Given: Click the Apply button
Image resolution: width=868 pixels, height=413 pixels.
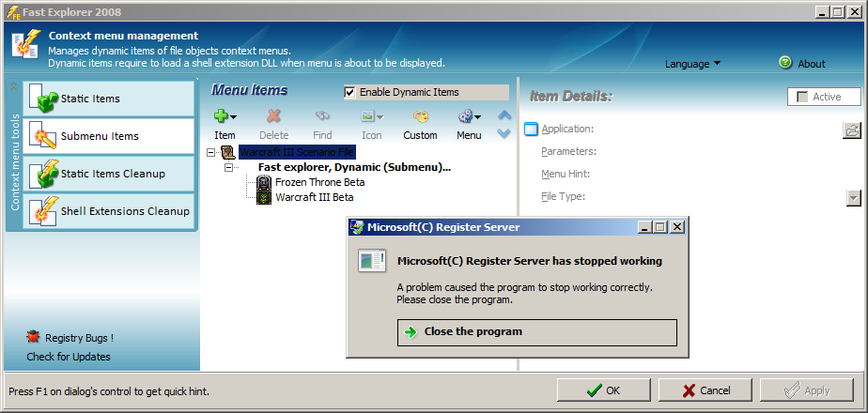Looking at the screenshot, I should [807, 390].
